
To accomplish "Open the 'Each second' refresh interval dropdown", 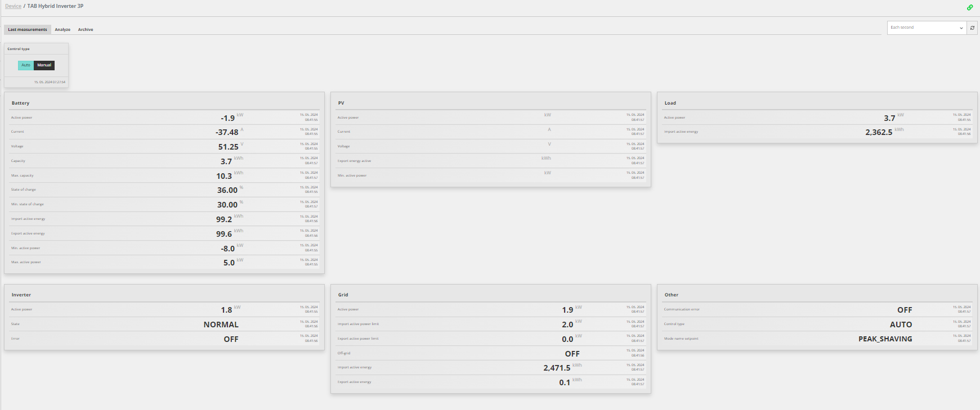I will (x=927, y=28).
